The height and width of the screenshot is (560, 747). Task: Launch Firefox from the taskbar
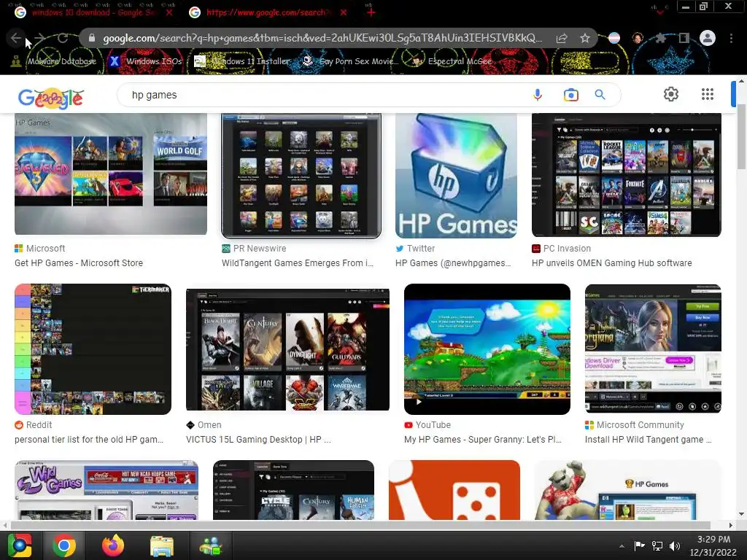point(113,545)
